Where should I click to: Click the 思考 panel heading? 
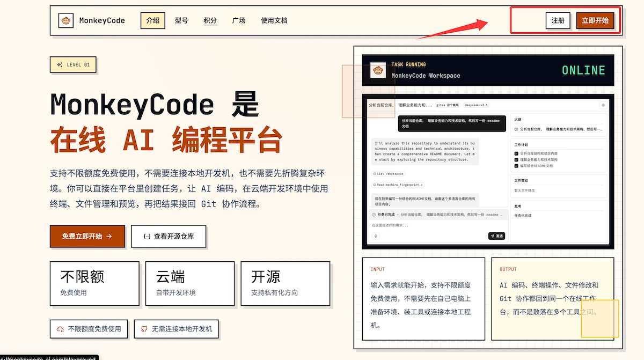[x=517, y=206]
